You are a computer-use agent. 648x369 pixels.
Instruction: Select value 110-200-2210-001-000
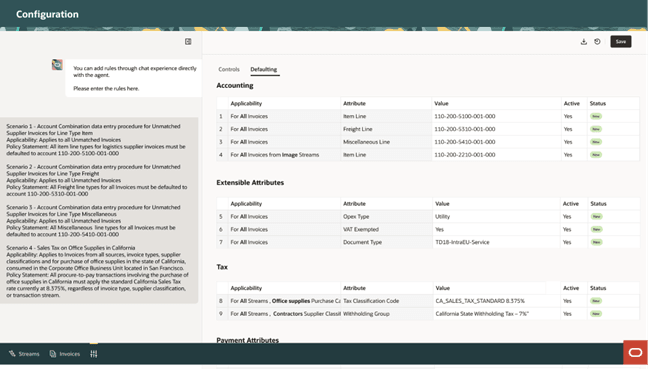click(x=465, y=155)
